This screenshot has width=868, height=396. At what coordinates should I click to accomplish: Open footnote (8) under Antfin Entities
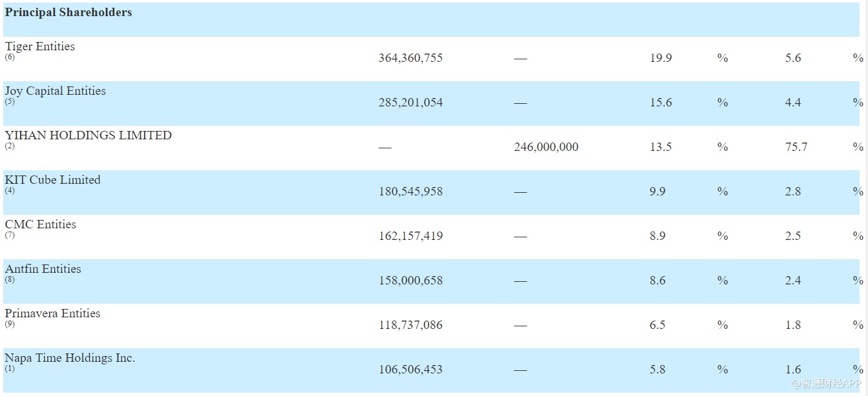click(10, 279)
